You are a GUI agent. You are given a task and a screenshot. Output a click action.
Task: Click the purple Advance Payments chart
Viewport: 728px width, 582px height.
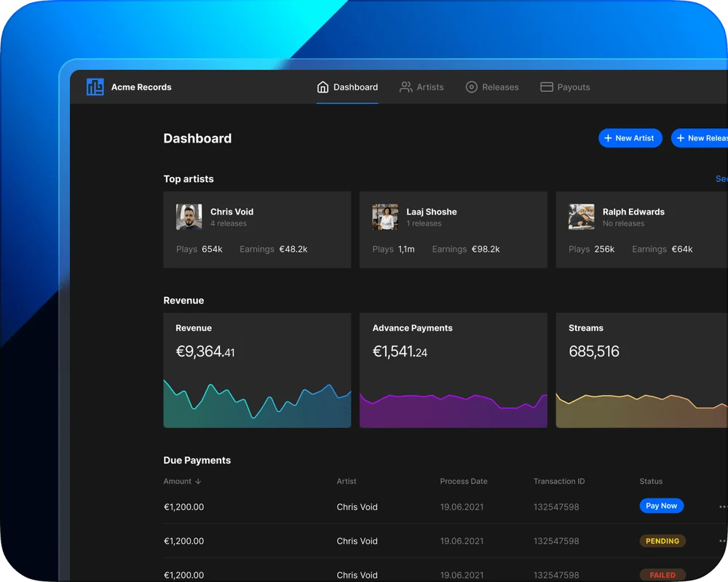(453, 410)
